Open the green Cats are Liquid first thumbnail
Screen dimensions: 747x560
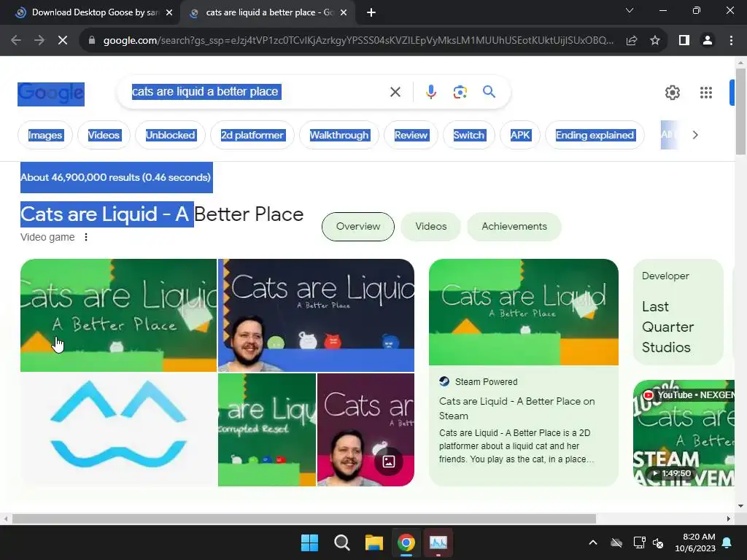(118, 315)
